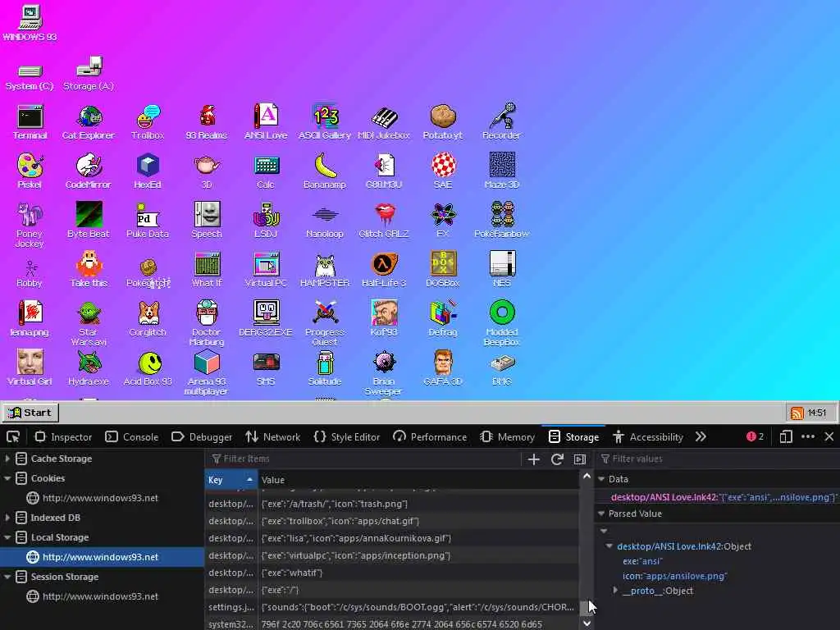Show more devtools tabs with the chevron

click(x=701, y=437)
